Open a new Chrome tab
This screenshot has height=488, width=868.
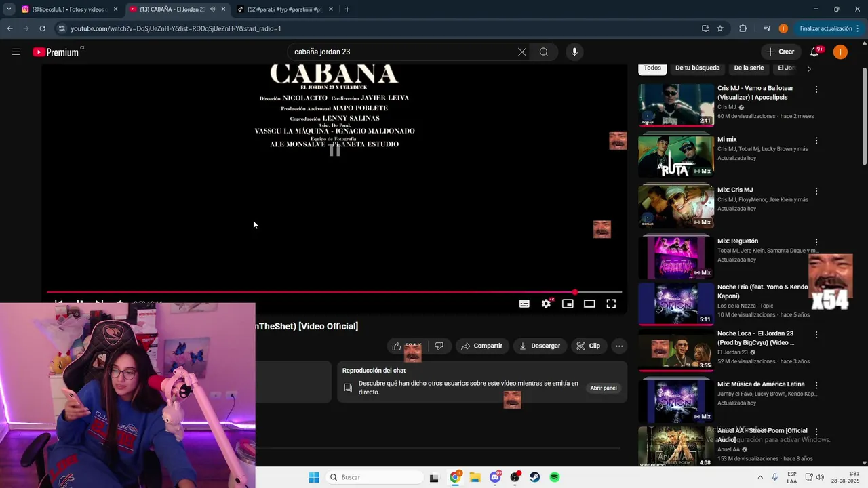pos(347,9)
